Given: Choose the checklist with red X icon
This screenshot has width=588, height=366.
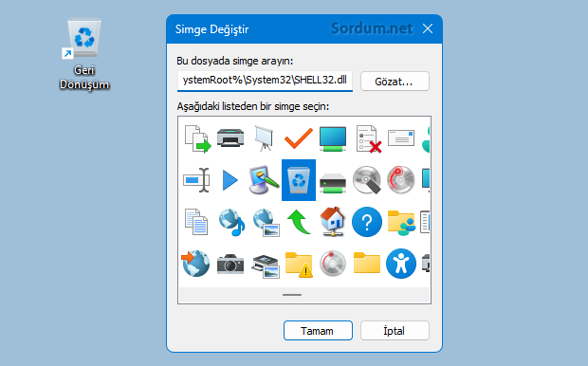Looking at the screenshot, I should point(368,139).
